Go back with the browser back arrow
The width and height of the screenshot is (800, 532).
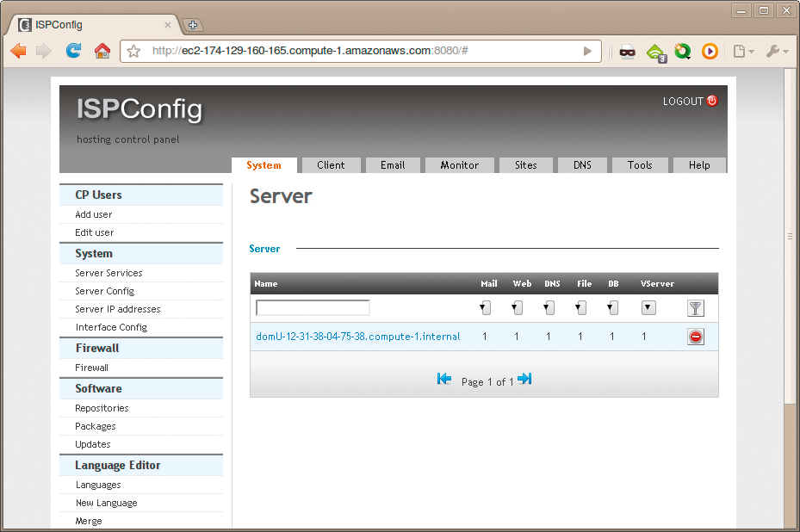(18, 51)
